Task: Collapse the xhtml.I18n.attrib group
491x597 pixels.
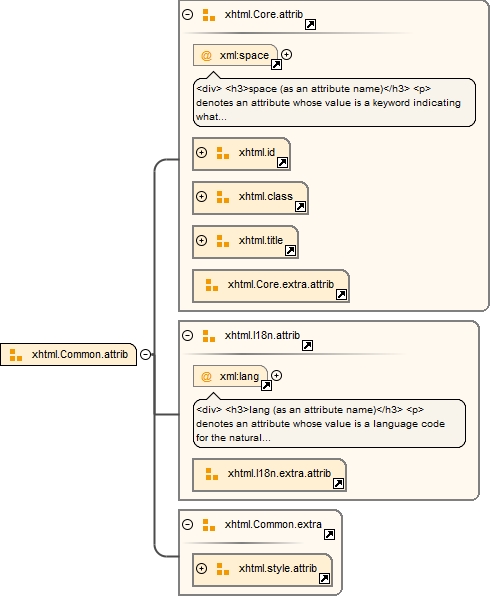Action: [x=187, y=335]
